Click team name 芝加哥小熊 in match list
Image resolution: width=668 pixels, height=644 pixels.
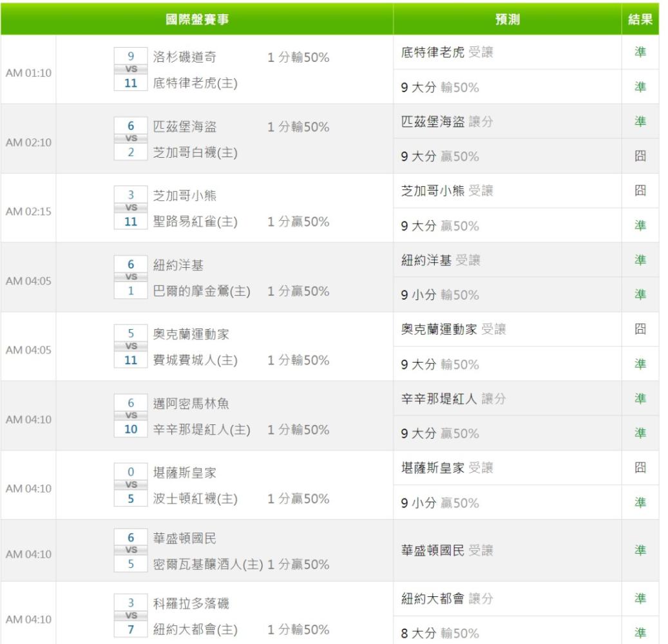point(184,196)
